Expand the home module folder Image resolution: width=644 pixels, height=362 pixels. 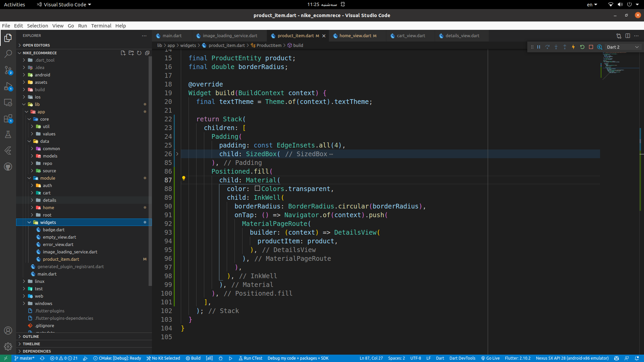(84, 207)
